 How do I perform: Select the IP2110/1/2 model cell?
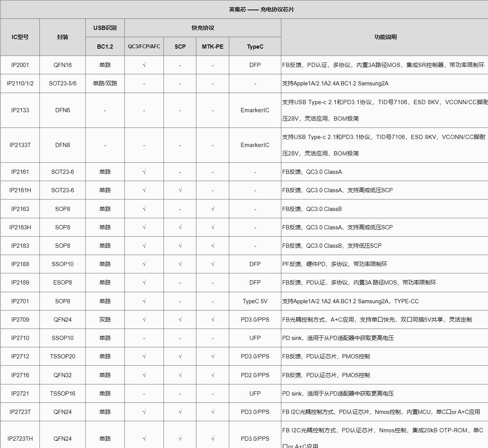pos(20,83)
